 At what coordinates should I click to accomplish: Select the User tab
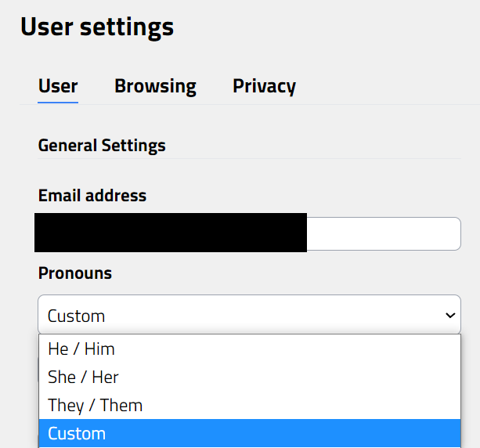click(58, 86)
